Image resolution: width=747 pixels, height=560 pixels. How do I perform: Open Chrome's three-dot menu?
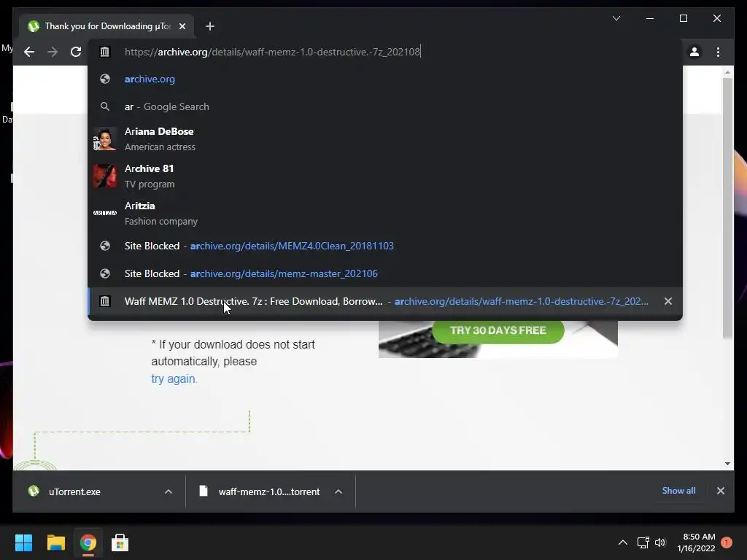(718, 52)
